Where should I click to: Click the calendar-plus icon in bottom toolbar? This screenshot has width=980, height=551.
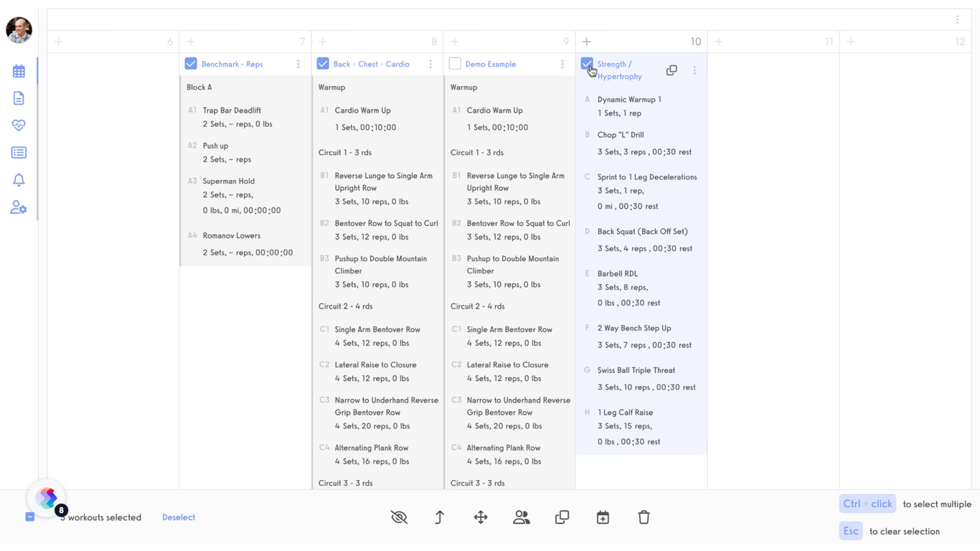(603, 517)
